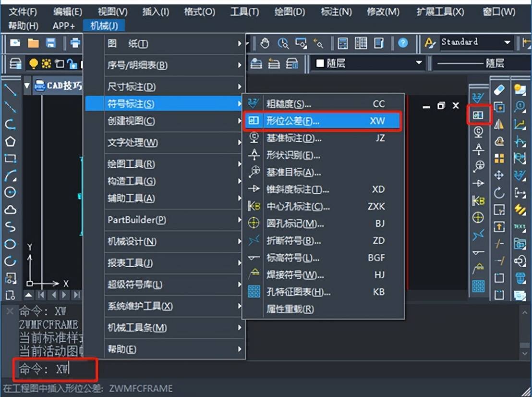The height and width of the screenshot is (397, 532).
Task: Open the 随层 color dropdown
Action: coord(418,62)
